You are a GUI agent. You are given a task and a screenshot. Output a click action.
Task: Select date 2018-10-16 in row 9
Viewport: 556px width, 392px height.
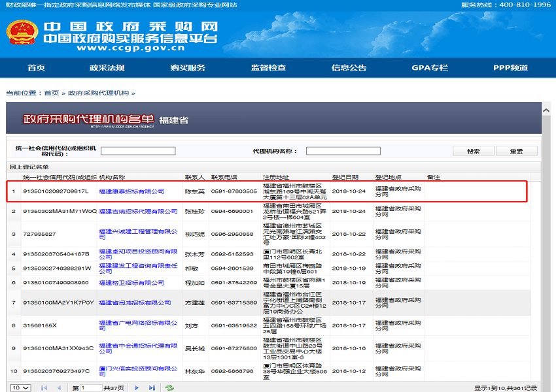(x=349, y=348)
